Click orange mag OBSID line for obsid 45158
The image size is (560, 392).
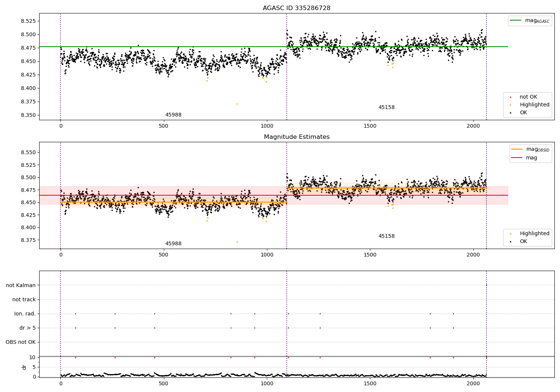386,188
